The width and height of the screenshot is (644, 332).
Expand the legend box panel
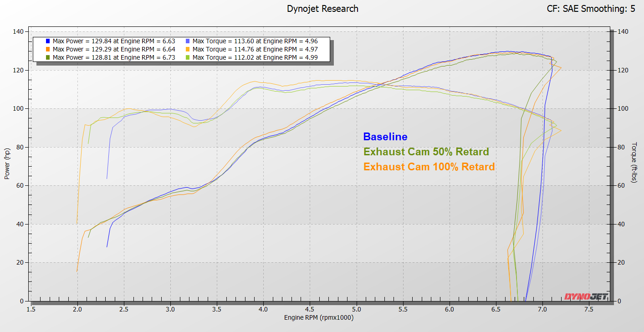click(x=182, y=49)
